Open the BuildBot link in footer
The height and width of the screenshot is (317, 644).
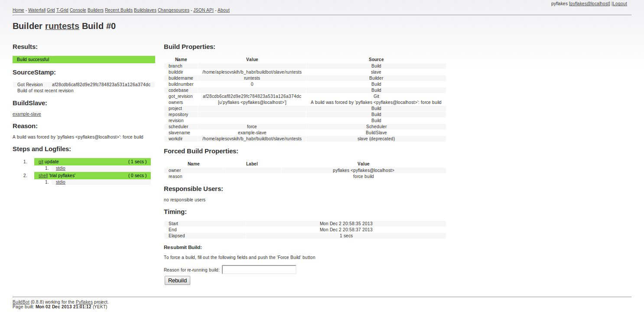21,302
